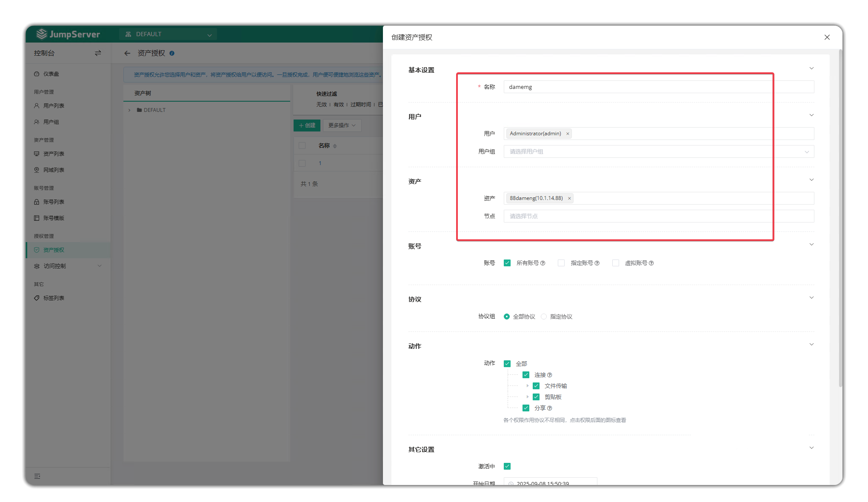Click the help icon next to 分享
Image resolution: width=868 pixels, height=502 pixels.
click(x=549, y=408)
